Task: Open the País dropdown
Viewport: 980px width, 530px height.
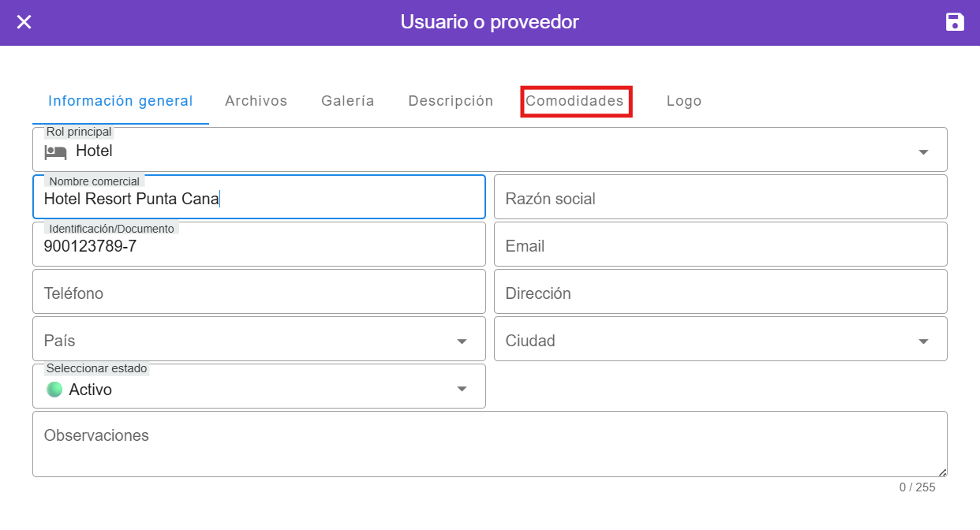Action: (x=462, y=342)
